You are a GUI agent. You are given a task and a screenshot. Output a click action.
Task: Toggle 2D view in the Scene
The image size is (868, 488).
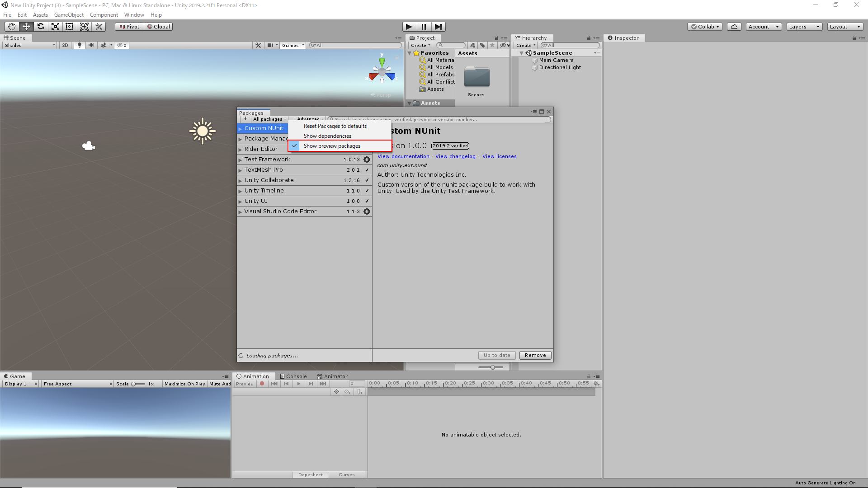tap(65, 45)
